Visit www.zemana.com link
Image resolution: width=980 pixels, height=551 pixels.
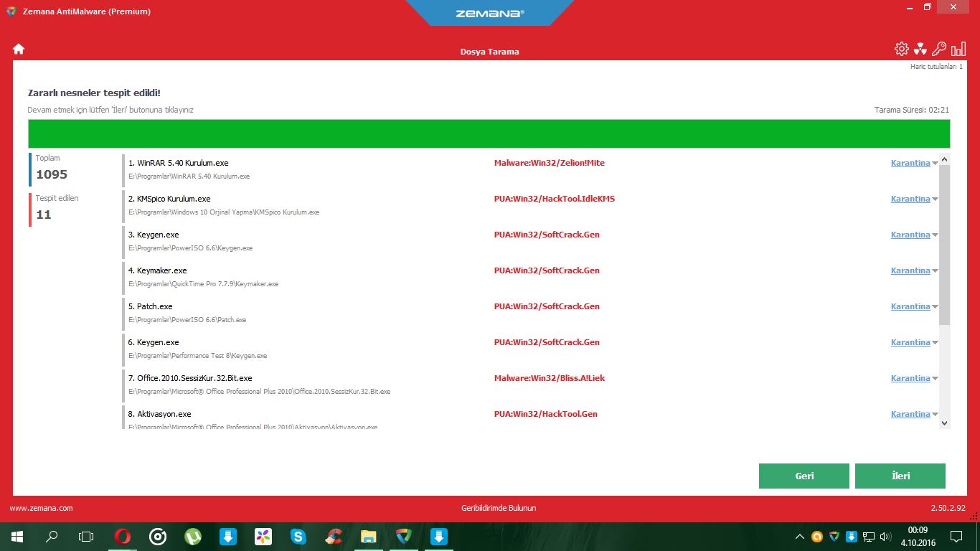point(41,508)
